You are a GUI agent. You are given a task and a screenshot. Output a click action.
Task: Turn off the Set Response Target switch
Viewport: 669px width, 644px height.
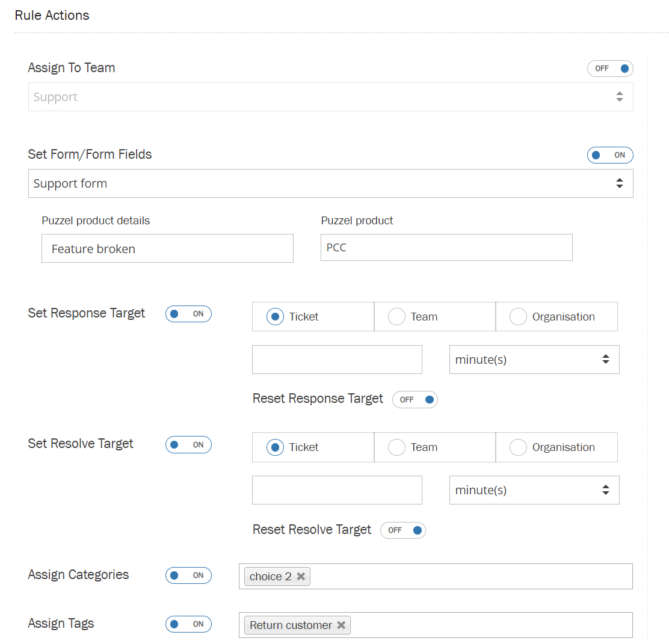pos(188,314)
